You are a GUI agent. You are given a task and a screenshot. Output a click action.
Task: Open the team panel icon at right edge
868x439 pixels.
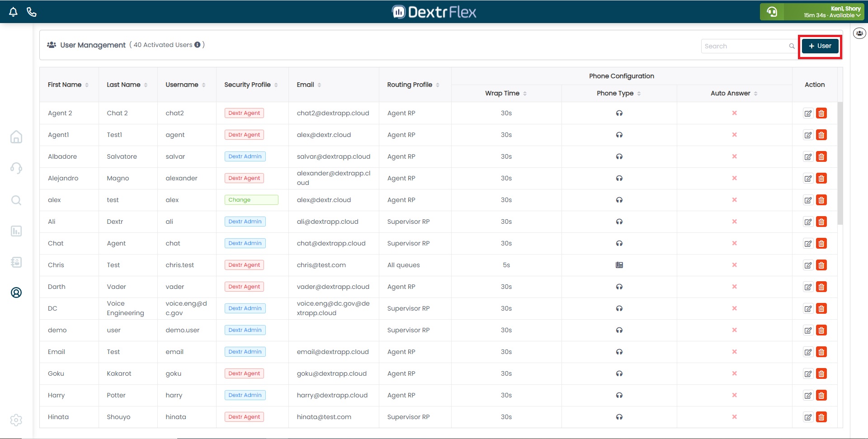(859, 33)
